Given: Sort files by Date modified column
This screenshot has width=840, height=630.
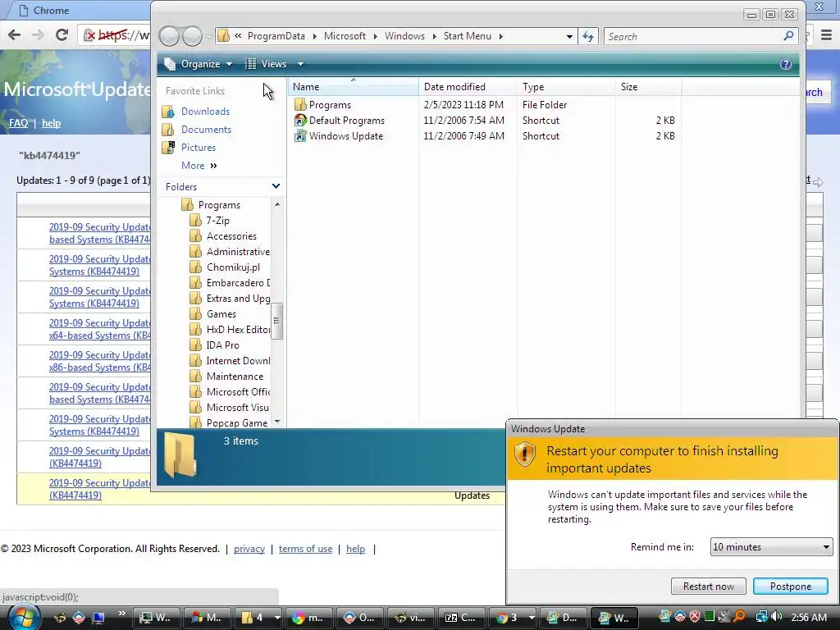Looking at the screenshot, I should [468, 87].
